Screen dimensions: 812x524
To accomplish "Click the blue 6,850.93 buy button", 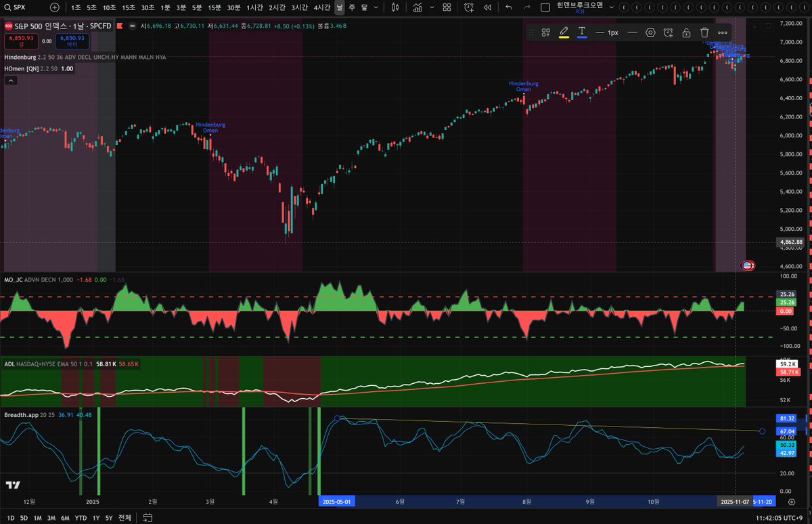I will pos(72,41).
